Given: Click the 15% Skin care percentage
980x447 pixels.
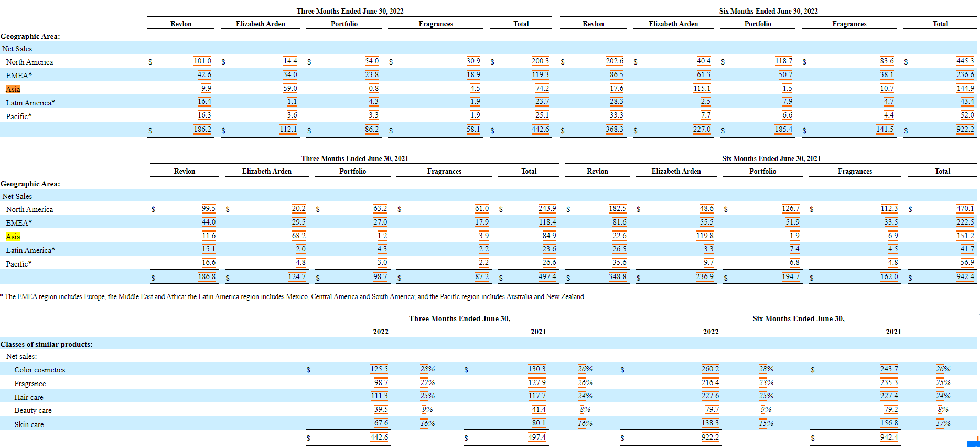Looking at the screenshot, I should click(x=766, y=423).
